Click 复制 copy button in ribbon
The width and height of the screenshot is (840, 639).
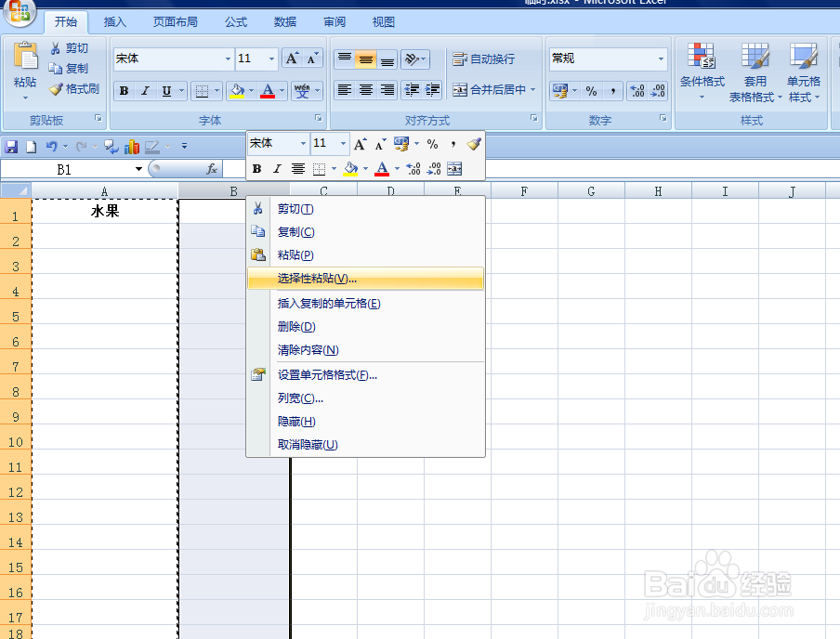pos(68,69)
